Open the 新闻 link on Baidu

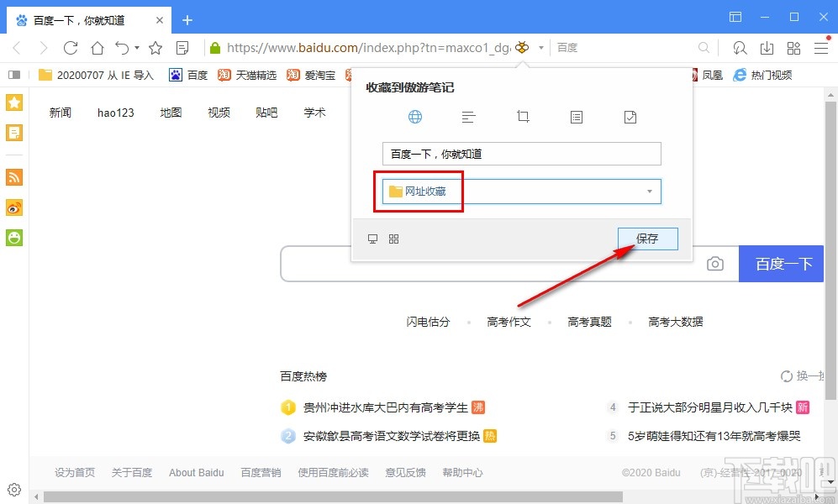pyautogui.click(x=61, y=113)
